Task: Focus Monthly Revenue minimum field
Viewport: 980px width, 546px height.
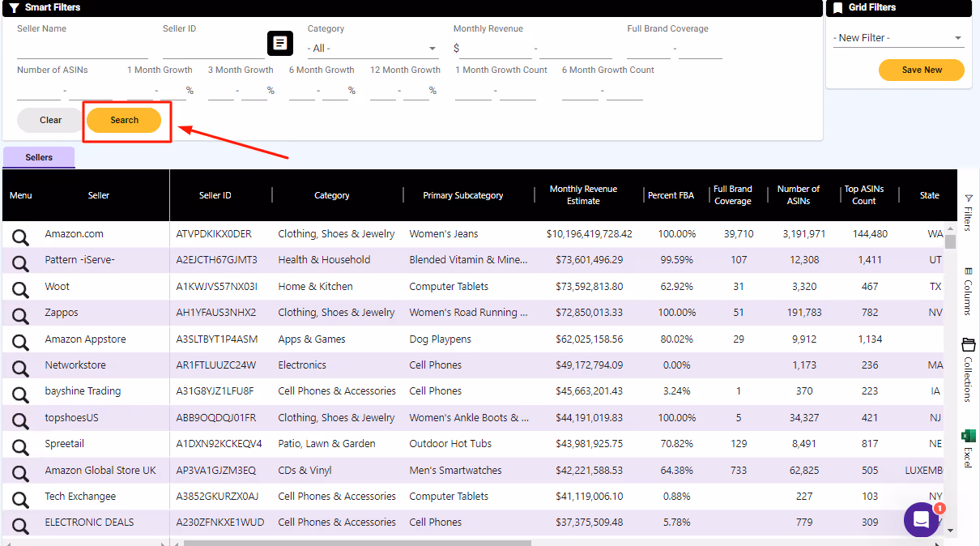Action: click(496, 49)
